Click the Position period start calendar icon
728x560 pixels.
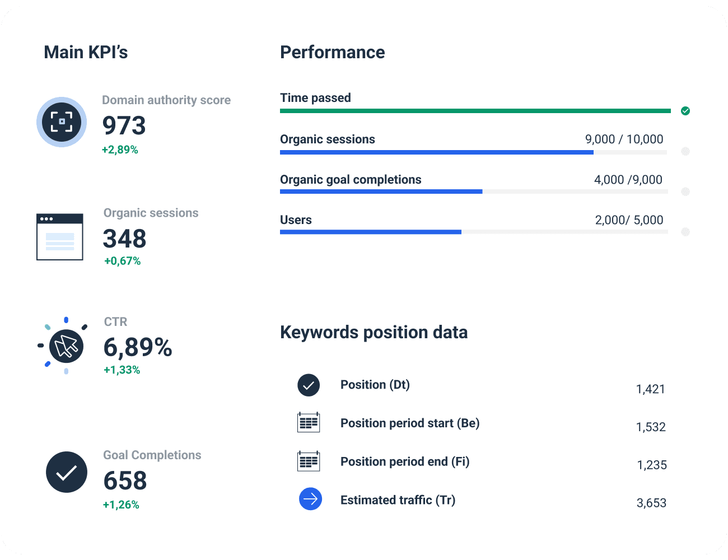[309, 422]
